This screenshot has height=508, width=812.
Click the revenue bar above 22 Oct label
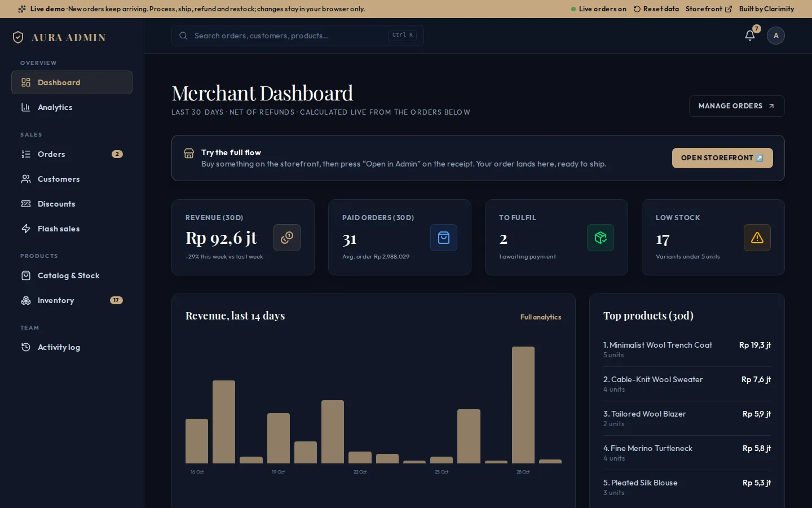360,457
